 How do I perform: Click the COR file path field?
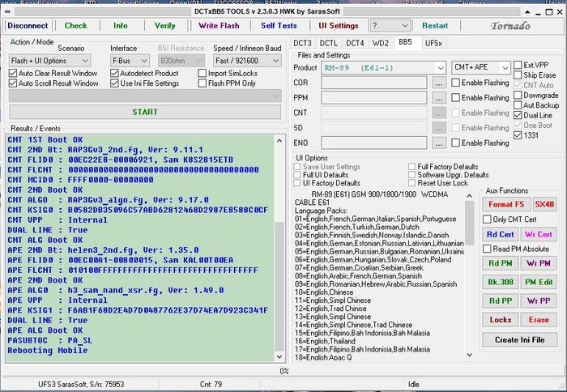pos(374,83)
